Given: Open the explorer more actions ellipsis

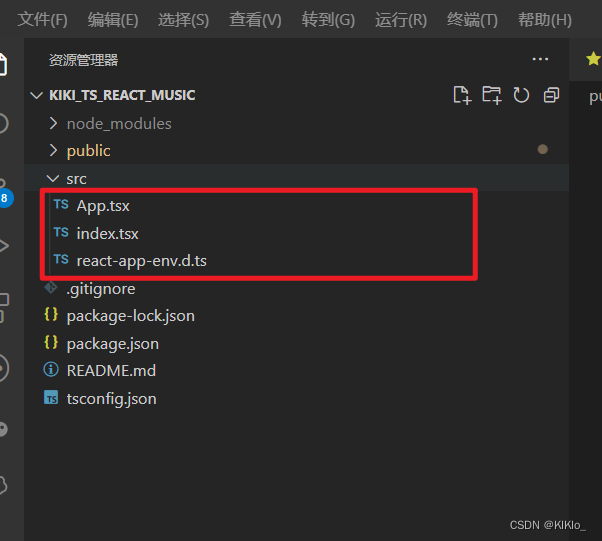Looking at the screenshot, I should tap(540, 59).
